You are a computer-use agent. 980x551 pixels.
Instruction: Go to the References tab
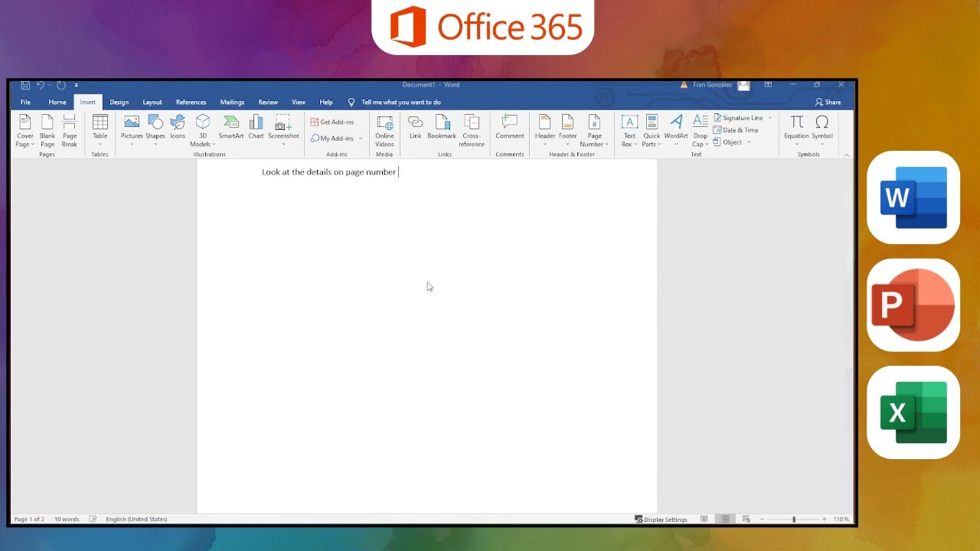(x=191, y=102)
